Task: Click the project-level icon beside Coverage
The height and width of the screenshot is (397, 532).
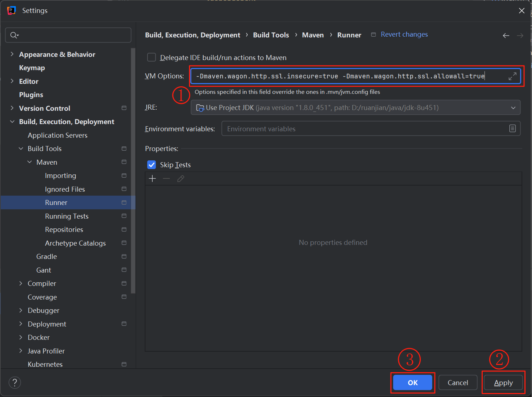Action: pos(124,297)
